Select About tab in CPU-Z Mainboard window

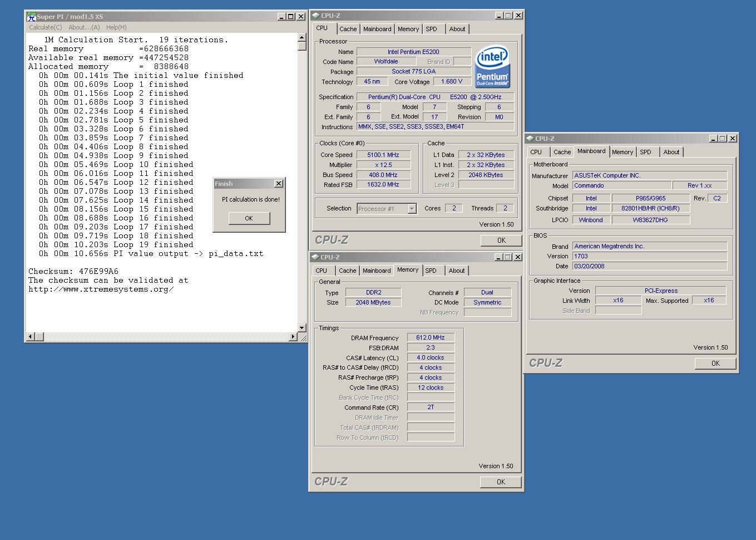tap(671, 152)
